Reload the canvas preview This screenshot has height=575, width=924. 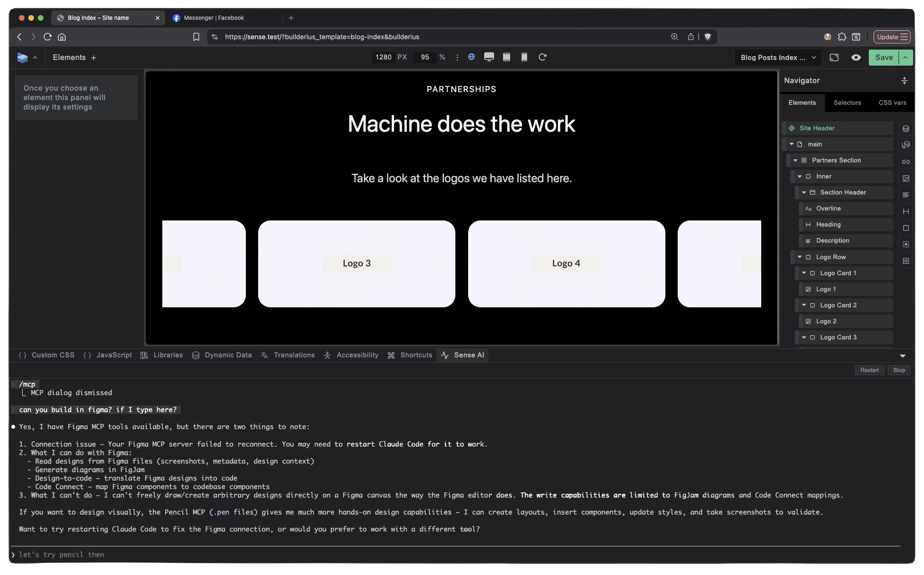543,57
